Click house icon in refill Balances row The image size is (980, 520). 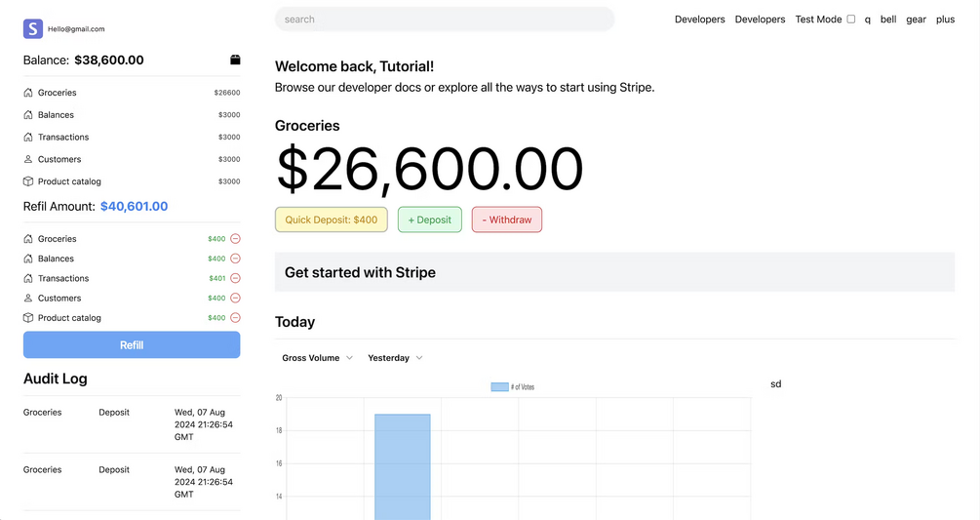click(28, 259)
